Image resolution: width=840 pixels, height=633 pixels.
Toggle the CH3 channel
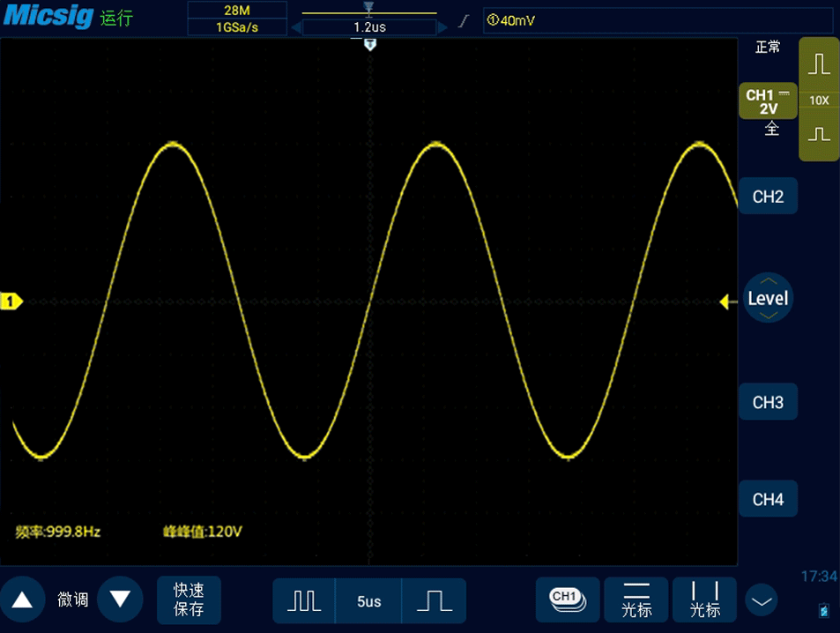768,402
